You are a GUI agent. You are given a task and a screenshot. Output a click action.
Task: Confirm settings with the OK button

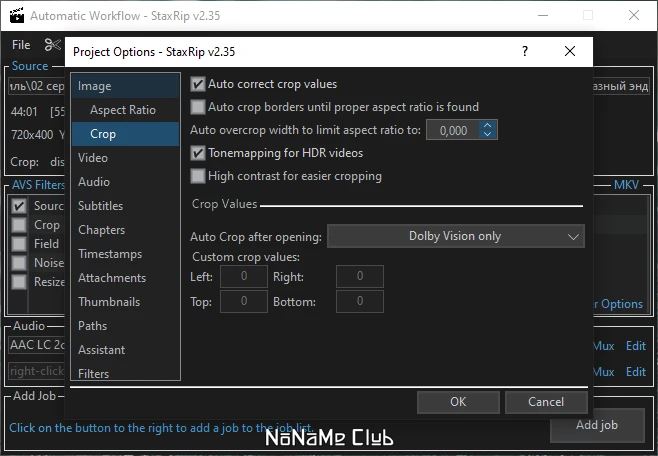pyautogui.click(x=458, y=402)
